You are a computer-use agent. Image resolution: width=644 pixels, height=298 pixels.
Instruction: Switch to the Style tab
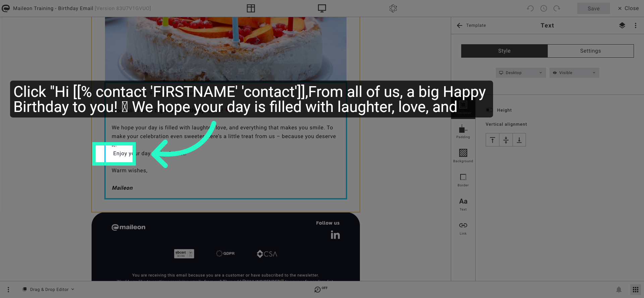tap(504, 51)
